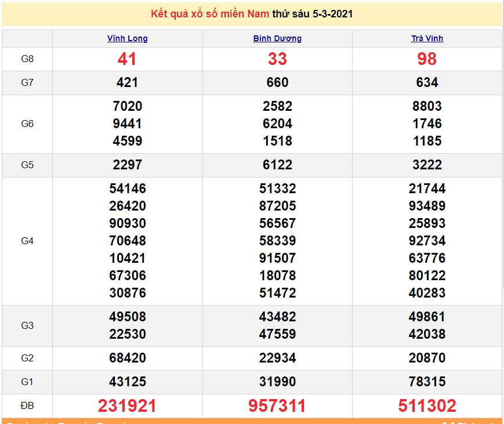Click the special prize number 511302

[427, 405]
